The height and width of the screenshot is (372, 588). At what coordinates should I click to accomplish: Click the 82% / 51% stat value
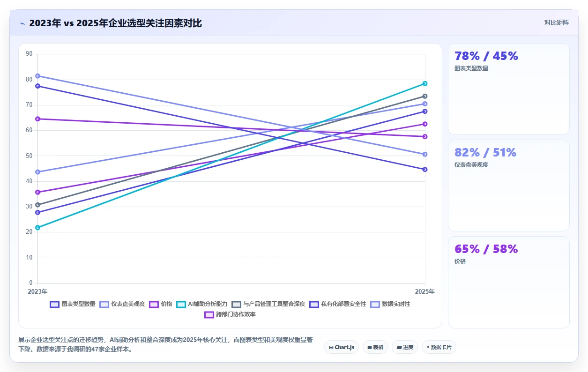[485, 153]
